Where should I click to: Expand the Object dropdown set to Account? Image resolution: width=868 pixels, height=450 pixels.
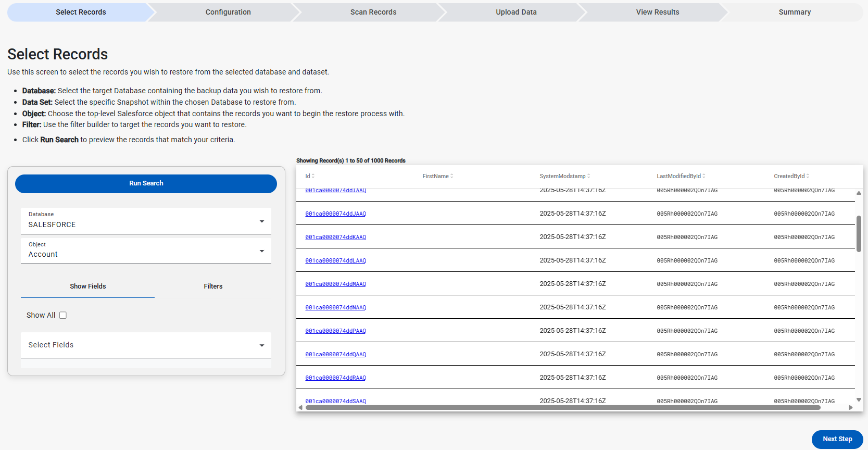click(146, 251)
